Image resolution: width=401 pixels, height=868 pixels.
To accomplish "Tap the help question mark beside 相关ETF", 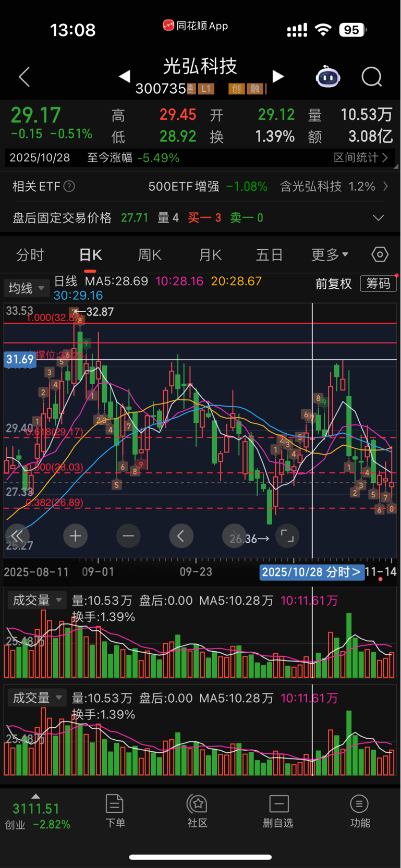I will [x=69, y=186].
